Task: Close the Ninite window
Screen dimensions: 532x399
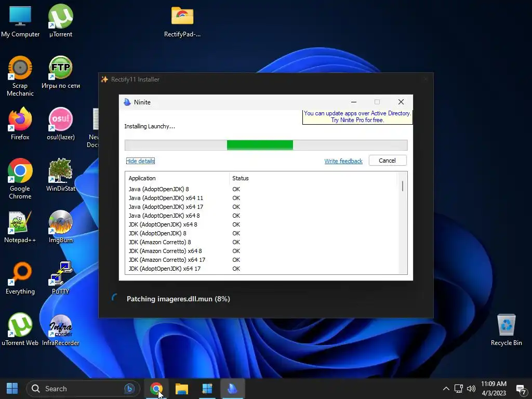Action: click(x=401, y=102)
